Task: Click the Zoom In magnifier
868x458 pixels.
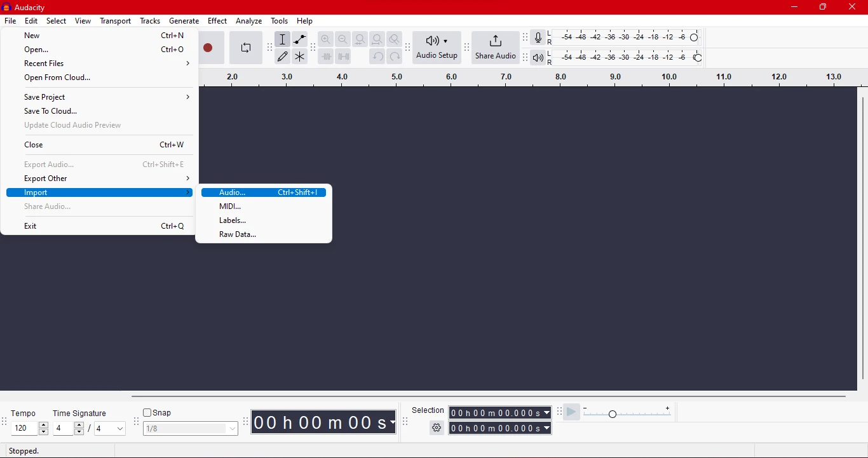Action: point(326,39)
